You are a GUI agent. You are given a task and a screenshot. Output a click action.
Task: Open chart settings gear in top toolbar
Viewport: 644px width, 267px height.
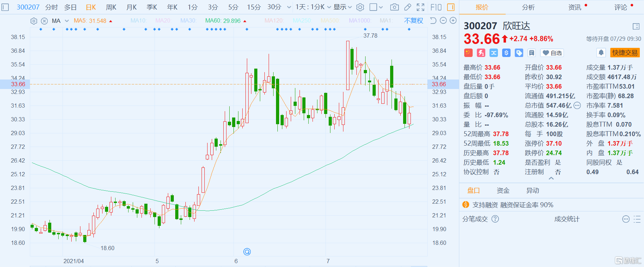click(x=360, y=7)
